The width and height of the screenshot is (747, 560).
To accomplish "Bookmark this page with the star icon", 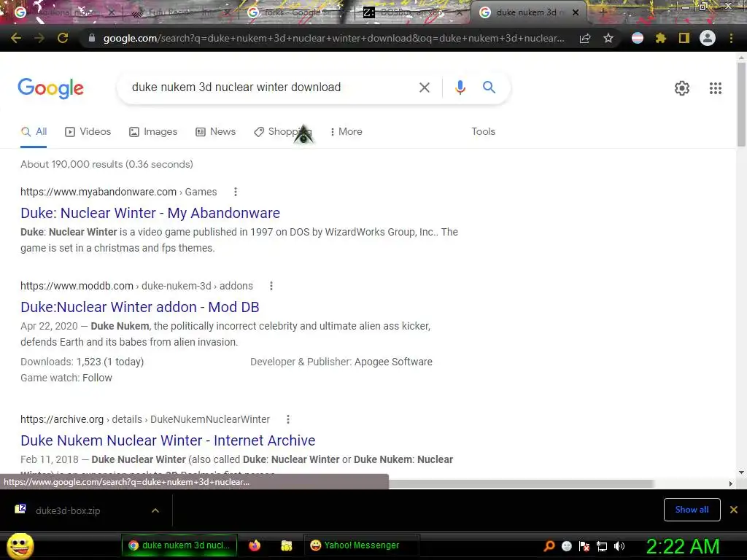I will click(x=608, y=38).
